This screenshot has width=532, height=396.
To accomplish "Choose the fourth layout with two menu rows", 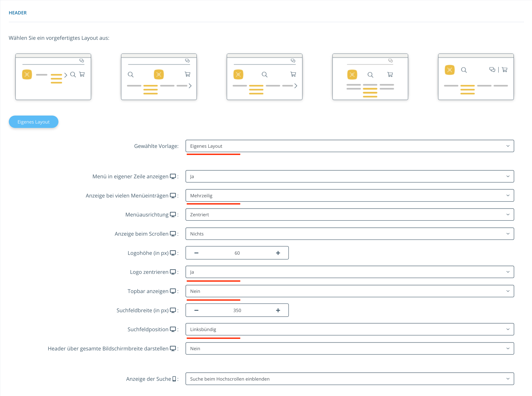I will 370,77.
